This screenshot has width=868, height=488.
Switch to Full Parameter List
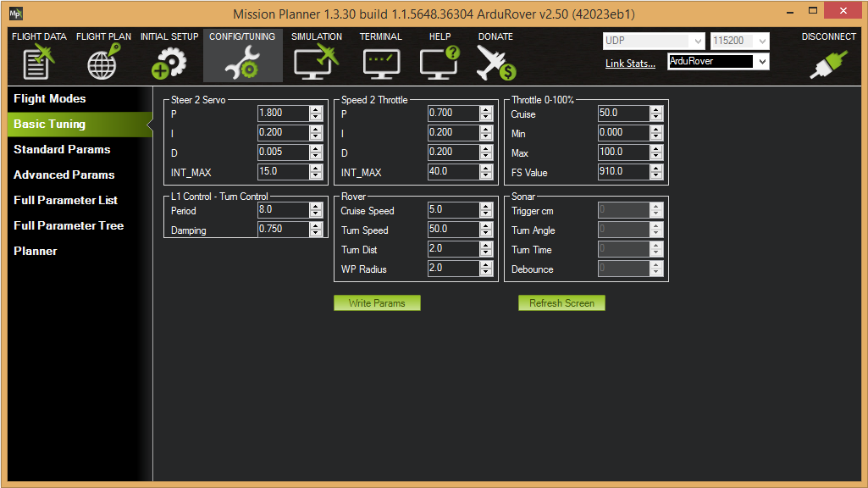(65, 200)
